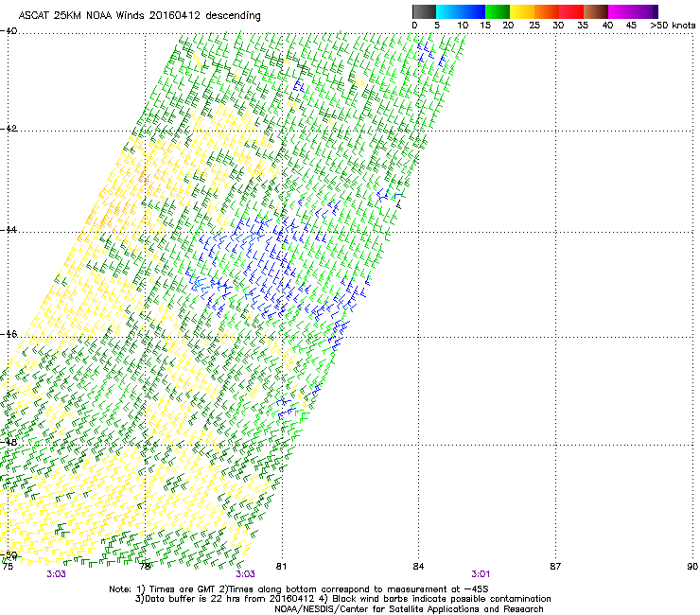Click the brown 35-40 knots color swatch

coord(596,11)
